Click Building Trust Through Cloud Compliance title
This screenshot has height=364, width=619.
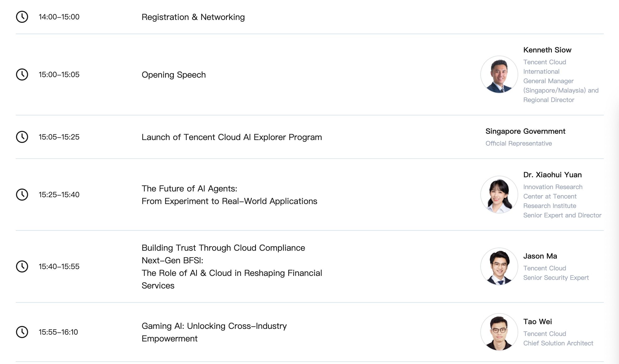coord(223,248)
